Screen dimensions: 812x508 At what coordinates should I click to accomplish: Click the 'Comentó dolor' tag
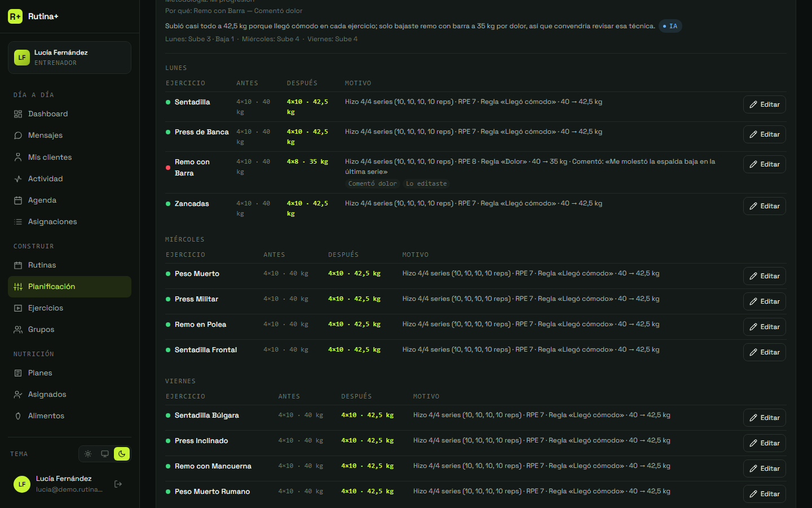tap(372, 183)
